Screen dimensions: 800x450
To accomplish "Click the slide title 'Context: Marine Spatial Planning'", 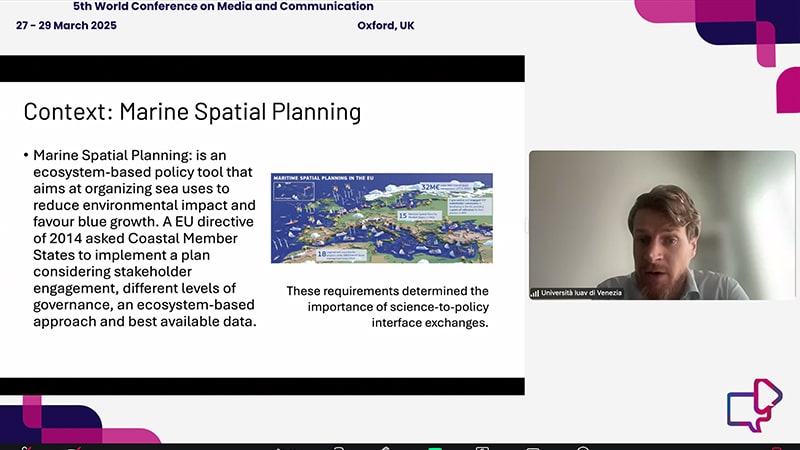I will click(x=192, y=111).
